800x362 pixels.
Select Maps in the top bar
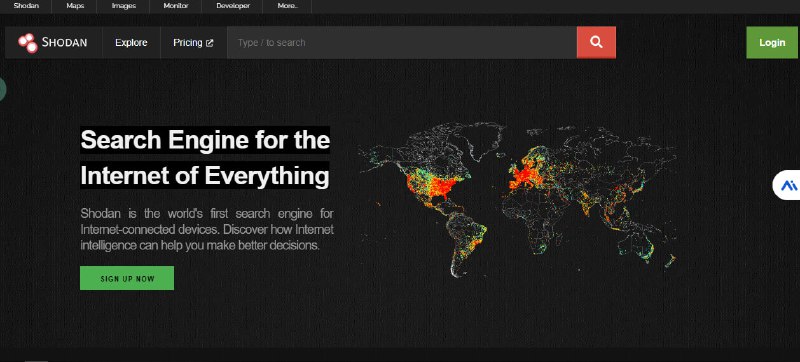click(x=75, y=6)
